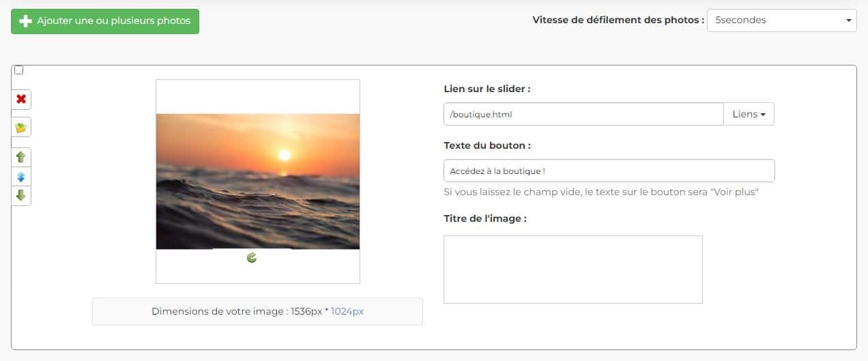Click the 'Si vous laissez le champ vide' hint

pyautogui.click(x=601, y=192)
